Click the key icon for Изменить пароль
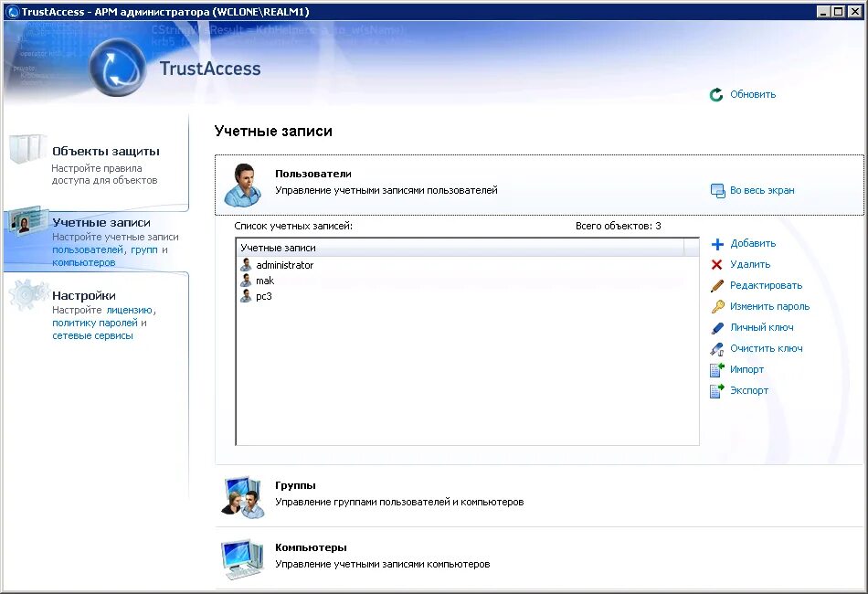The width and height of the screenshot is (868, 594). click(x=717, y=307)
